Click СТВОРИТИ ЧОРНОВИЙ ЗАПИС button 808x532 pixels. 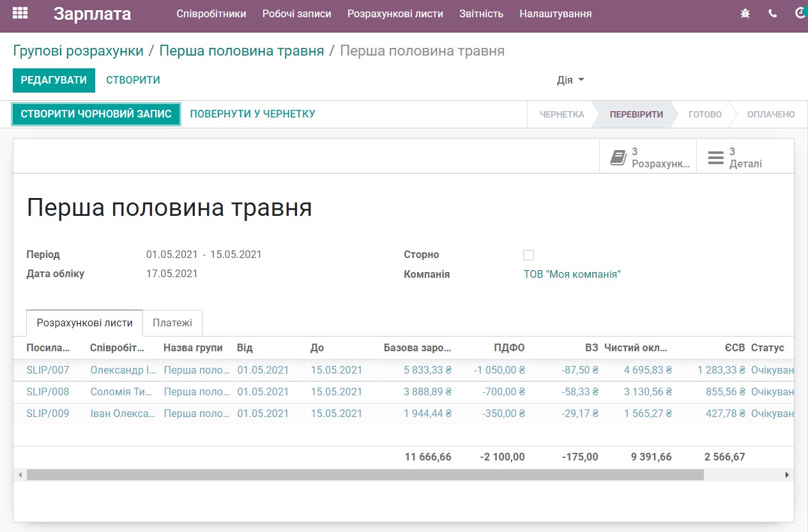tap(96, 114)
